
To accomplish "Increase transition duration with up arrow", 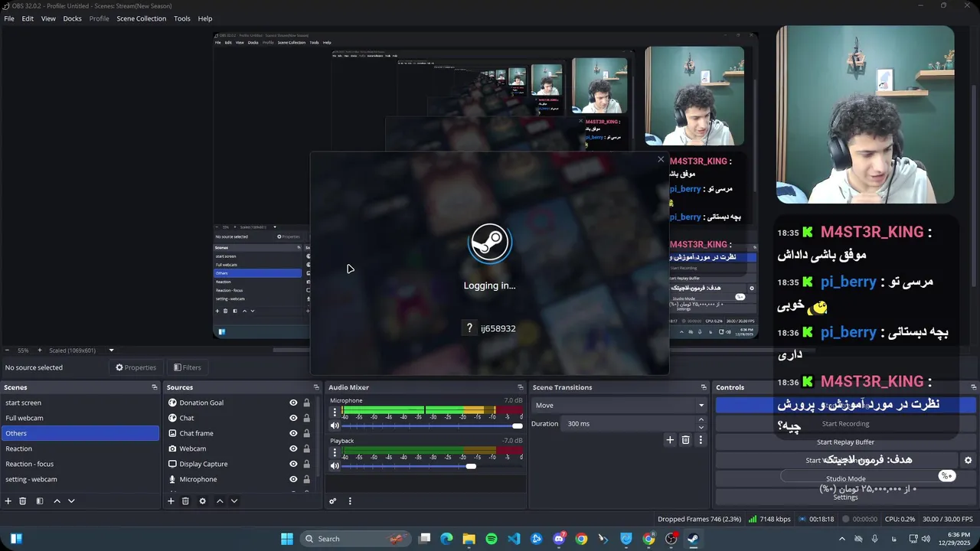I will (701, 420).
